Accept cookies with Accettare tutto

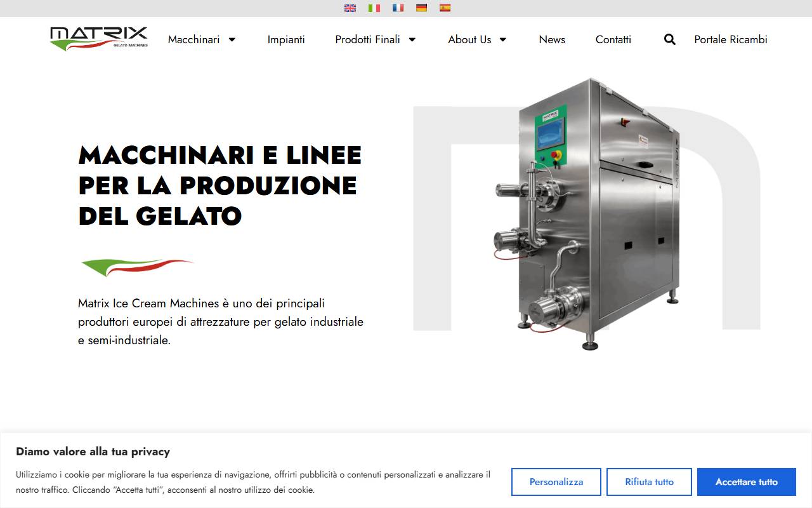coord(747,482)
